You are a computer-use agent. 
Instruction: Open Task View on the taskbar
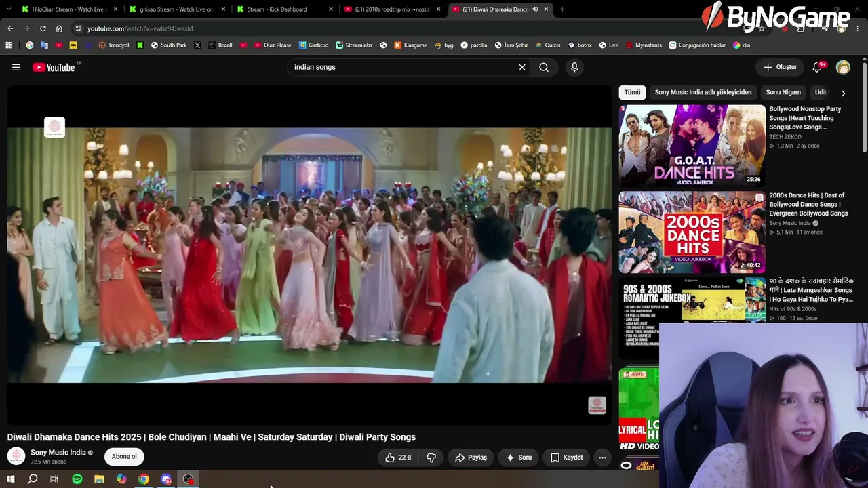[54, 479]
